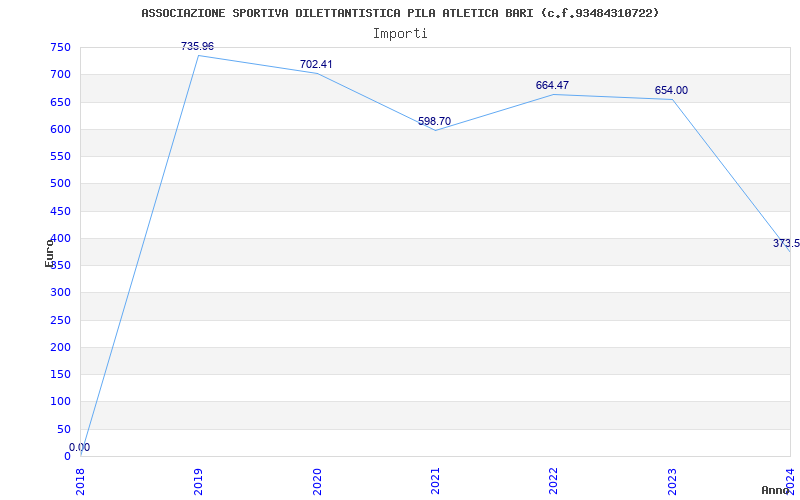The height and width of the screenshot is (500, 800).
Task: Select the Importi subtitle
Action: pos(400,34)
